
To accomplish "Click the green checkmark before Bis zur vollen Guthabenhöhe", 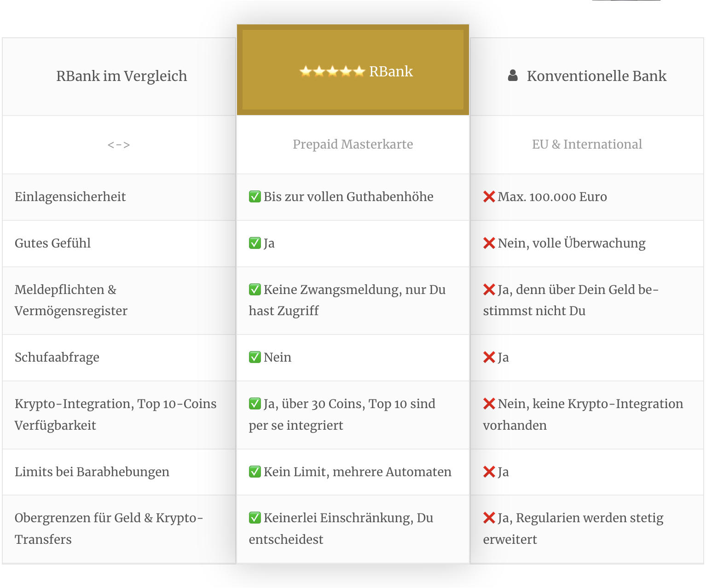I will point(255,196).
